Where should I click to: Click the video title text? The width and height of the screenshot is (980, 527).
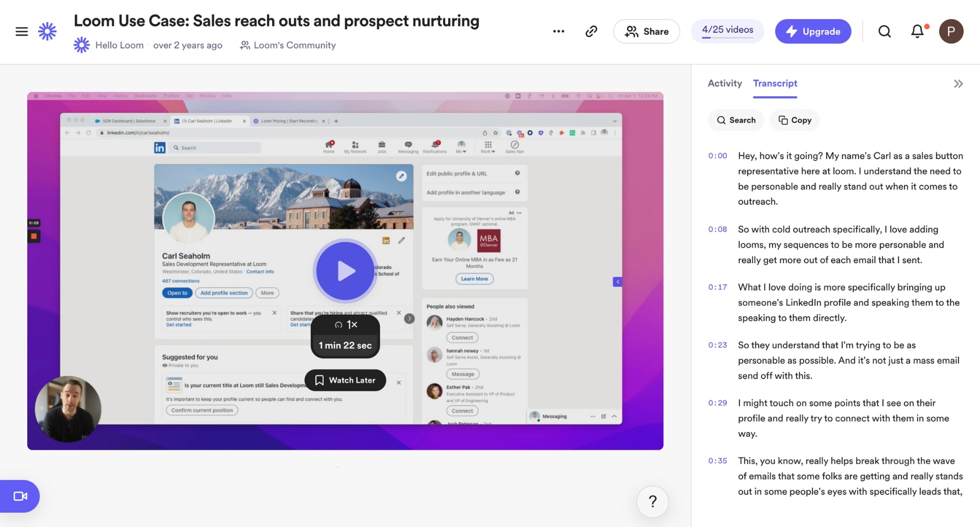[276, 21]
